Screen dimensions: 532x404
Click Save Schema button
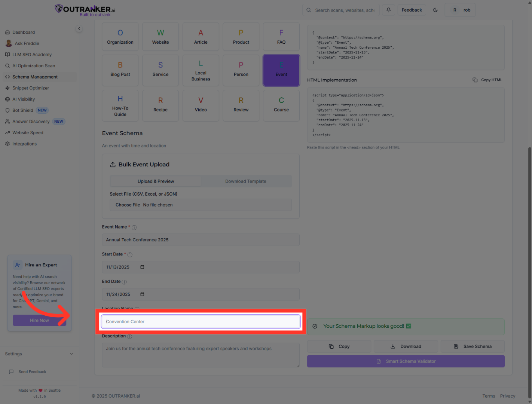pos(473,346)
